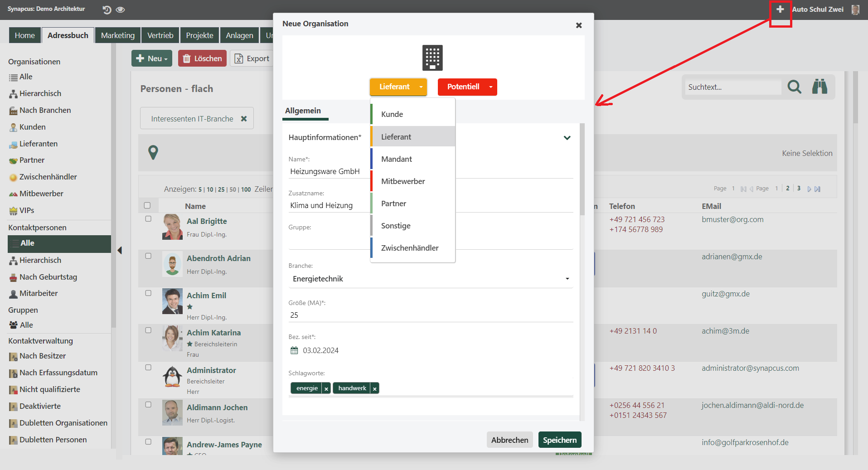This screenshot has height=470, width=868.
Task: Click the magnifier search icon
Action: click(x=794, y=87)
